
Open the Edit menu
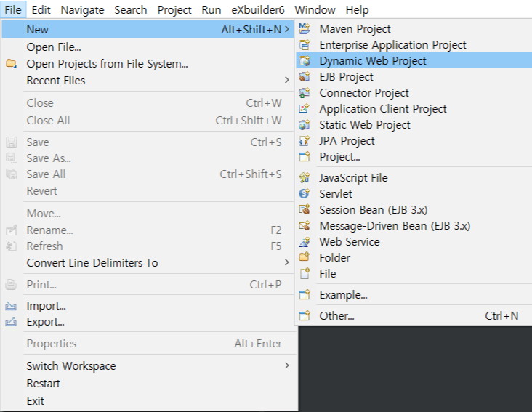tap(41, 10)
